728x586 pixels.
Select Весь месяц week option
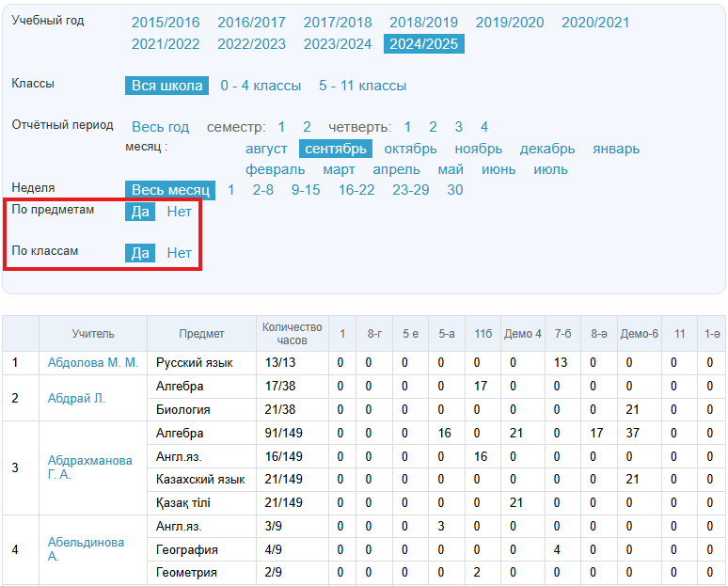coord(170,190)
